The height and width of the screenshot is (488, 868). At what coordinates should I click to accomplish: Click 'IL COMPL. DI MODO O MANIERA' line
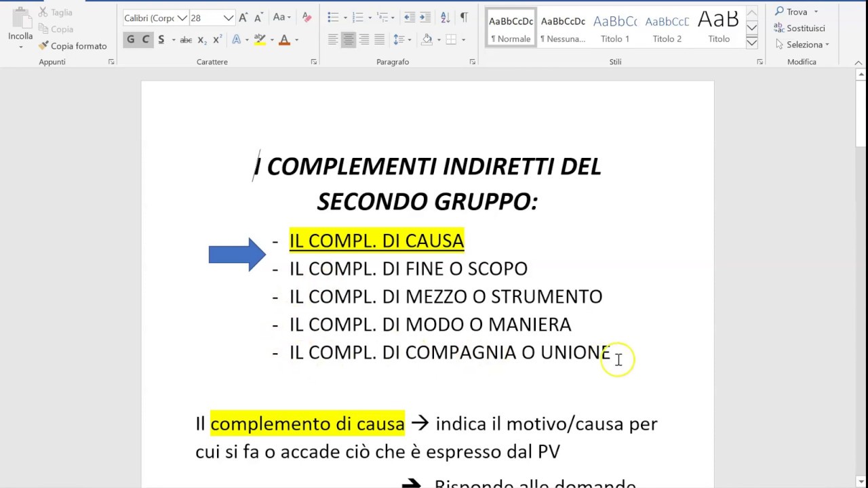[x=430, y=324]
